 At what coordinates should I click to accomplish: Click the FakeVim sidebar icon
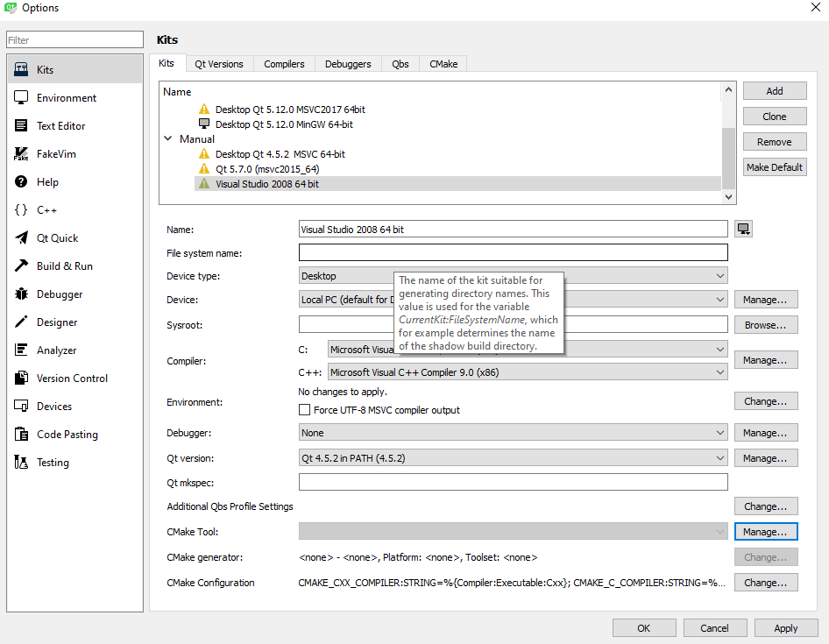pyautogui.click(x=21, y=153)
